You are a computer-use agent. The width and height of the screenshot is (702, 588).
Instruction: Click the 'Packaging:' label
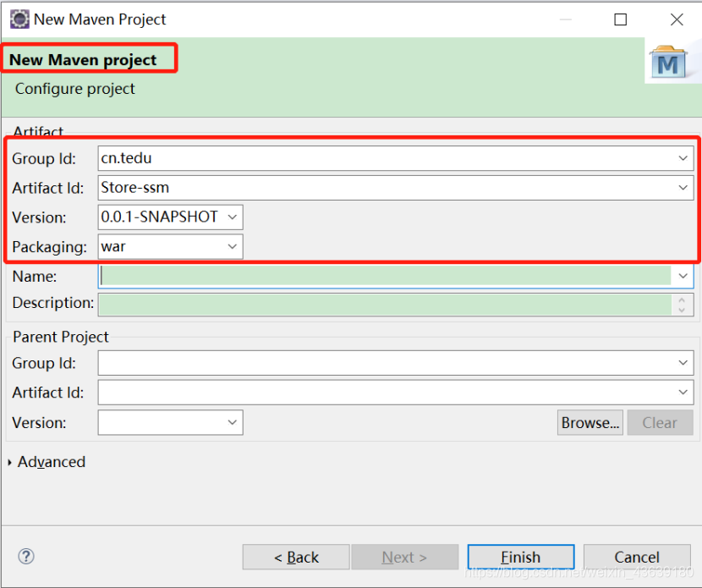tap(49, 247)
